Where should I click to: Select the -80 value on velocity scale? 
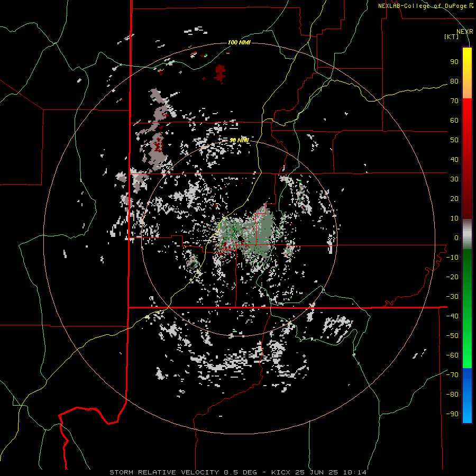click(x=452, y=395)
